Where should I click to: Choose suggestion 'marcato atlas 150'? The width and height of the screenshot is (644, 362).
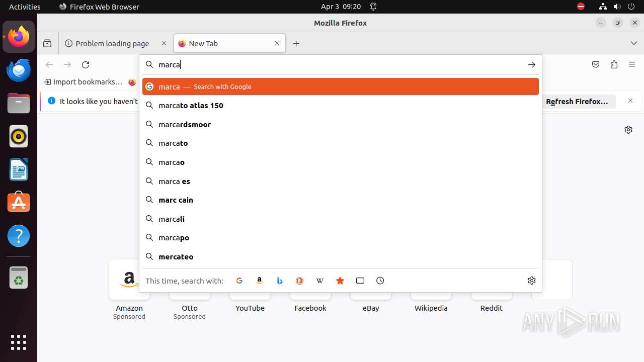coord(341,106)
